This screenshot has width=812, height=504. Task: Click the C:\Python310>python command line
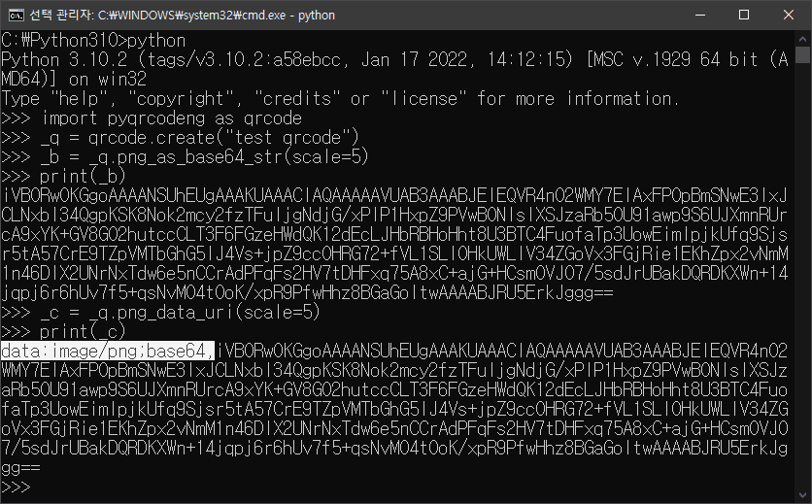click(x=93, y=40)
